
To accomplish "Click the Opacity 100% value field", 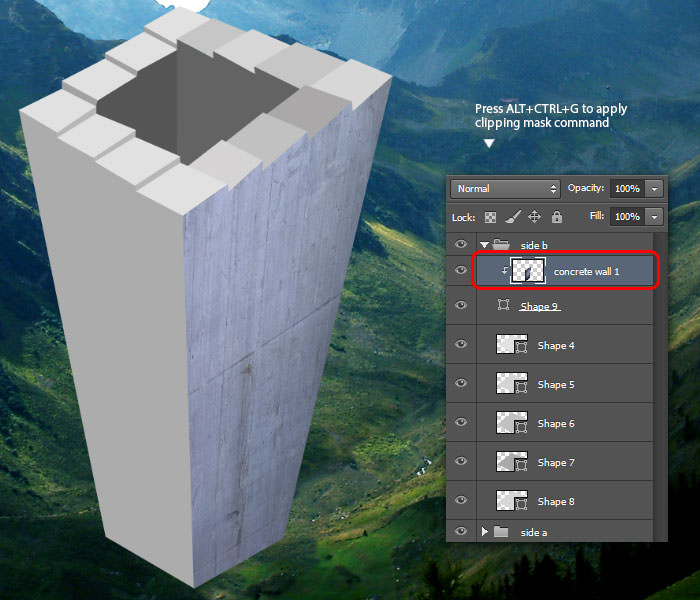I will (627, 189).
